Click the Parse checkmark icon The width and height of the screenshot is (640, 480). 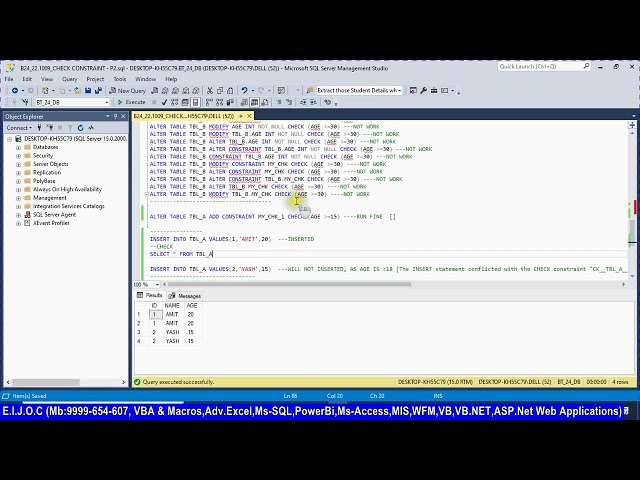click(x=164, y=102)
